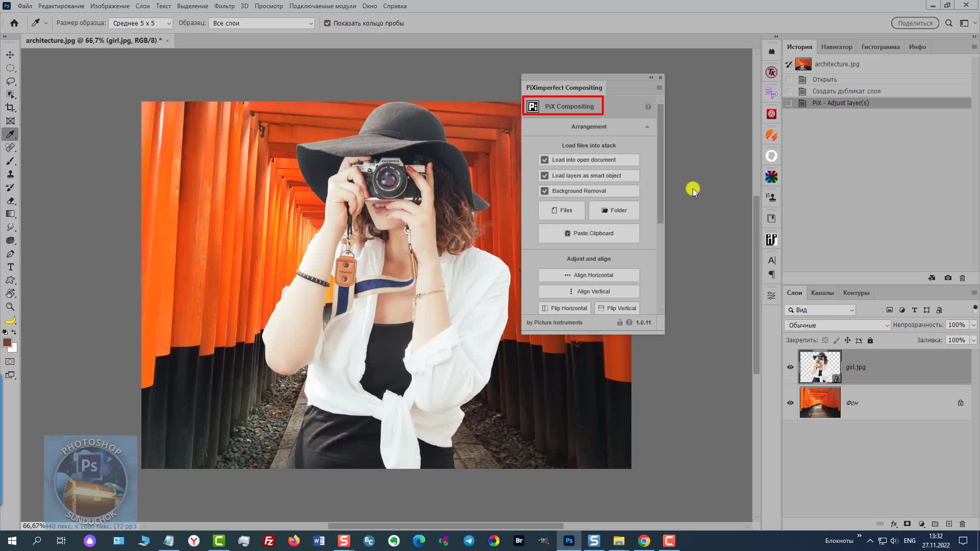
Task: Select the Eyedropper tool
Action: point(10,134)
